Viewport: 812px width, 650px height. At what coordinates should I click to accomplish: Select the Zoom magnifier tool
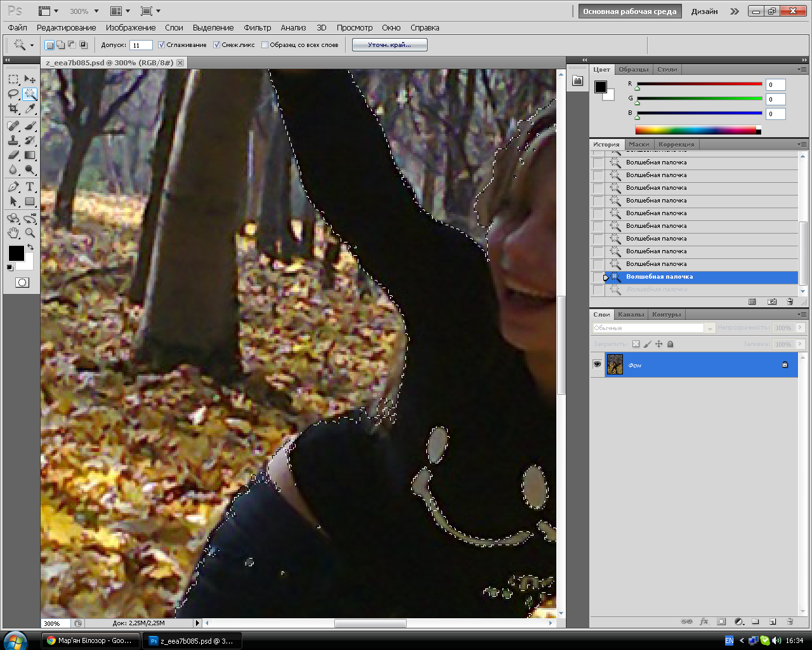click(x=30, y=233)
